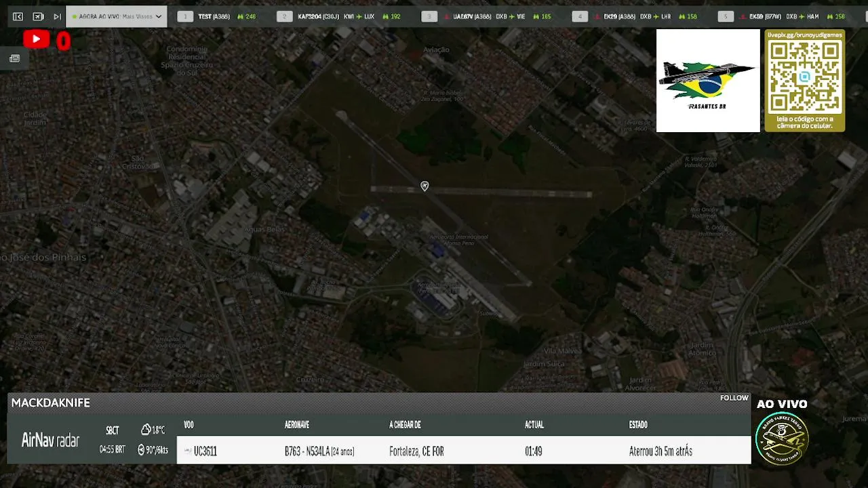The image size is (868, 488).
Task: Click the viewers binoculars icon beside 248
Action: click(x=240, y=16)
